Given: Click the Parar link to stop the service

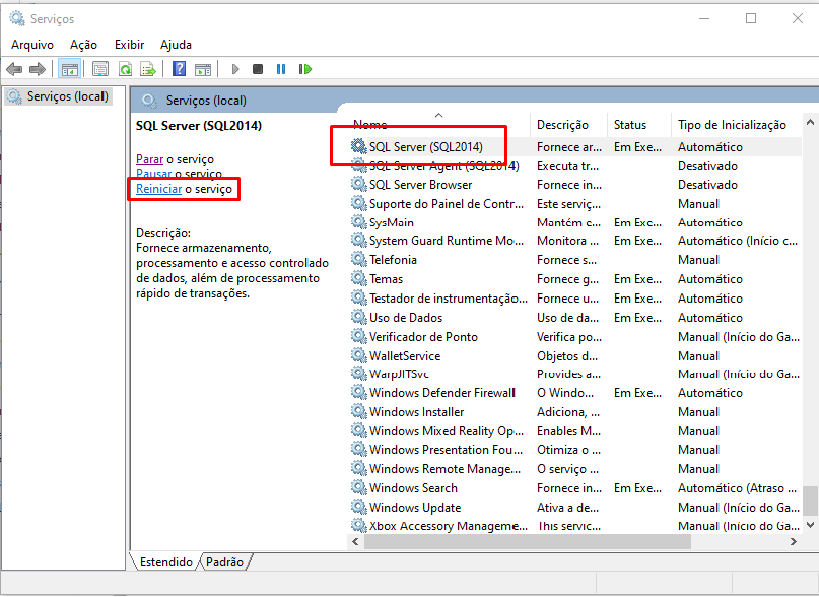Looking at the screenshot, I should click(149, 159).
